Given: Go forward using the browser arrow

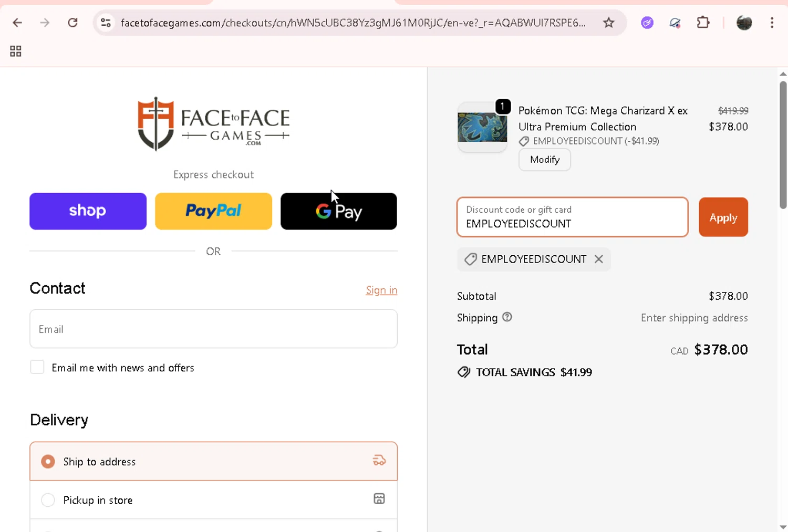Looking at the screenshot, I should (45, 23).
